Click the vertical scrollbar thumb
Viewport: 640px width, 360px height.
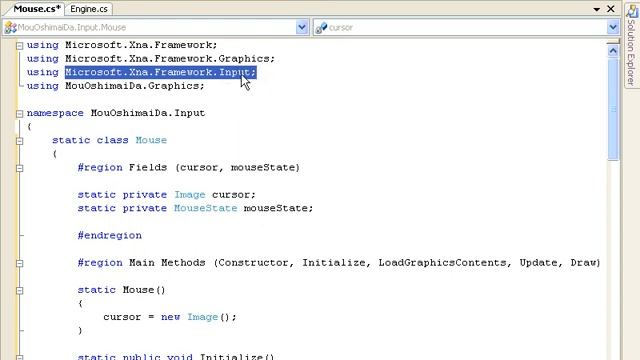tap(613, 109)
